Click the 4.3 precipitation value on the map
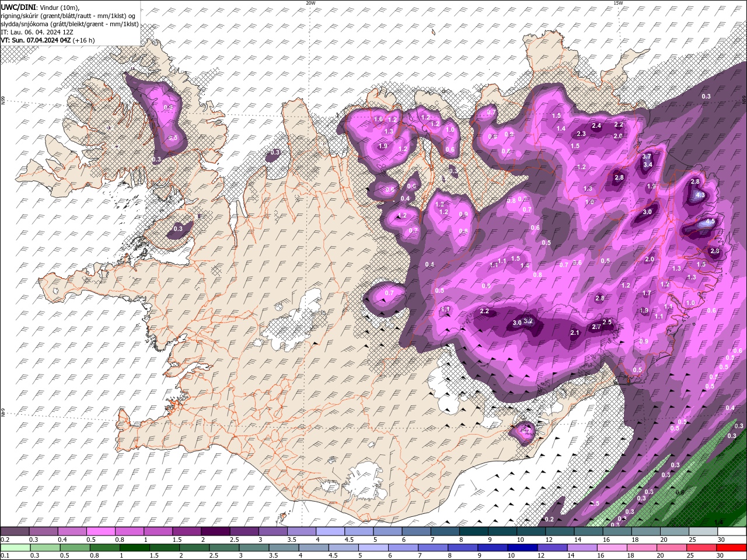Screen dimensions: 747x560 (701, 195)
